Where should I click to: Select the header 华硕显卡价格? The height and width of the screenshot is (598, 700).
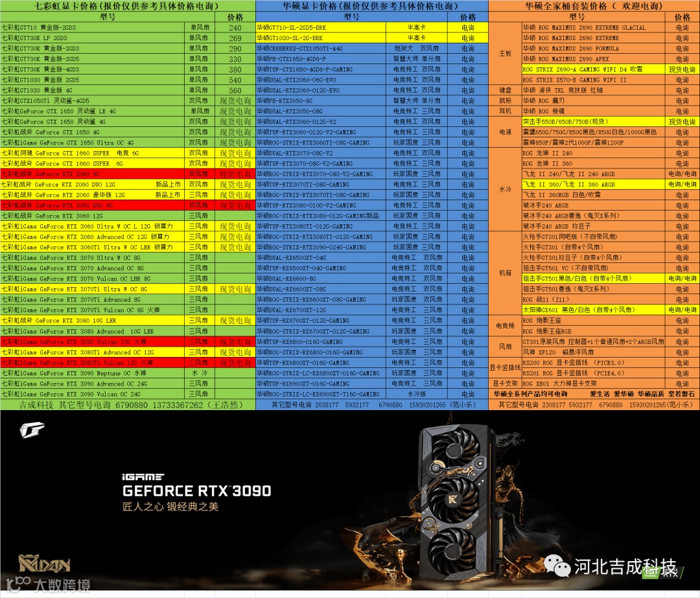371,6
